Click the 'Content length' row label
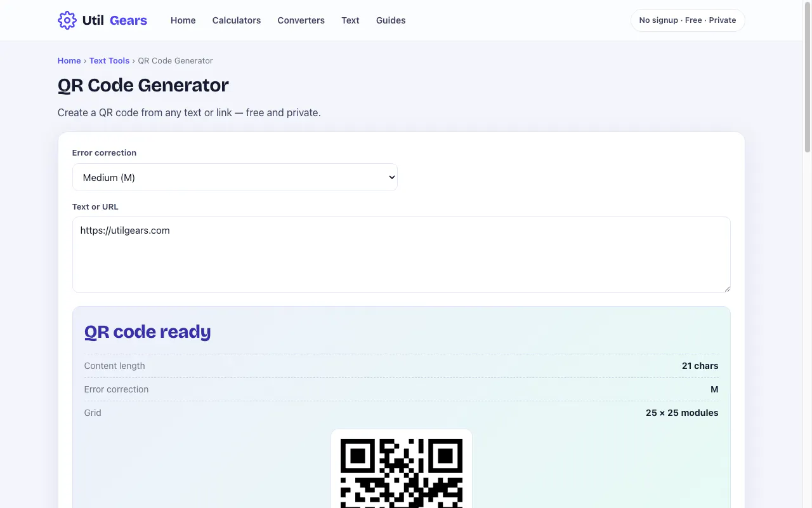The width and height of the screenshot is (812, 508). click(115, 366)
